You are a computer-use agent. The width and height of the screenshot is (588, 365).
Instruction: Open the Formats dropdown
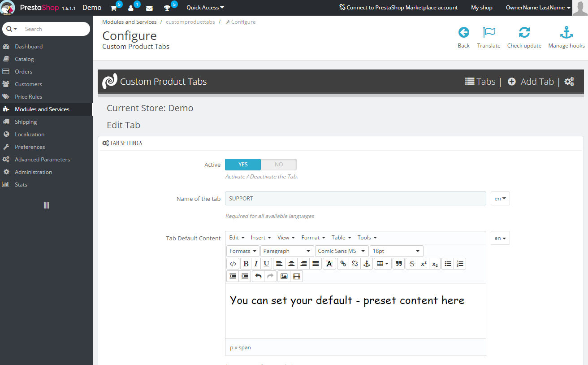[x=242, y=251]
